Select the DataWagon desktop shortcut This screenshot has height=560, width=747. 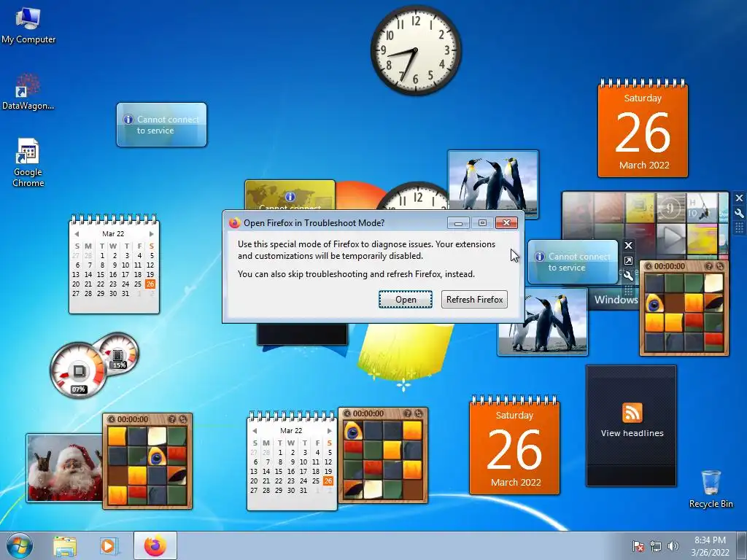28,92
